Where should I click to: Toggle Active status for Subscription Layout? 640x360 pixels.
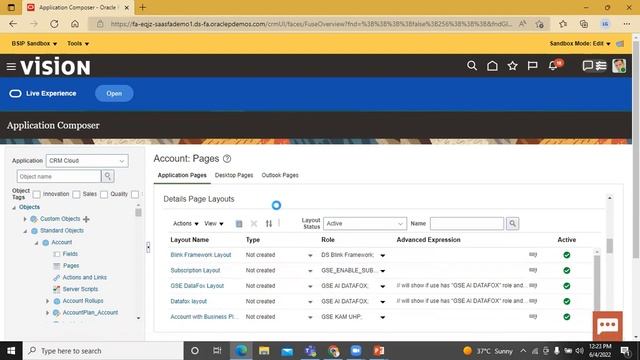click(567, 270)
